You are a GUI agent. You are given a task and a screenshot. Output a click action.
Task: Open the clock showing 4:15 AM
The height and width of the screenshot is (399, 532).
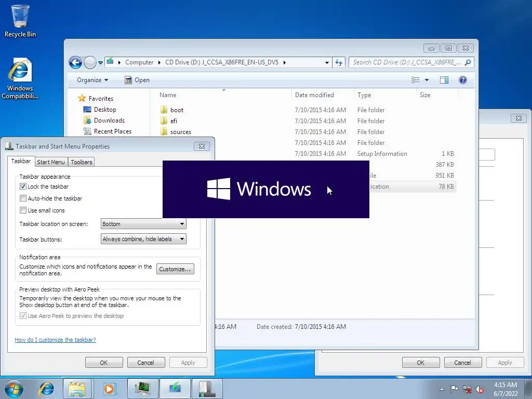pyautogui.click(x=506, y=389)
